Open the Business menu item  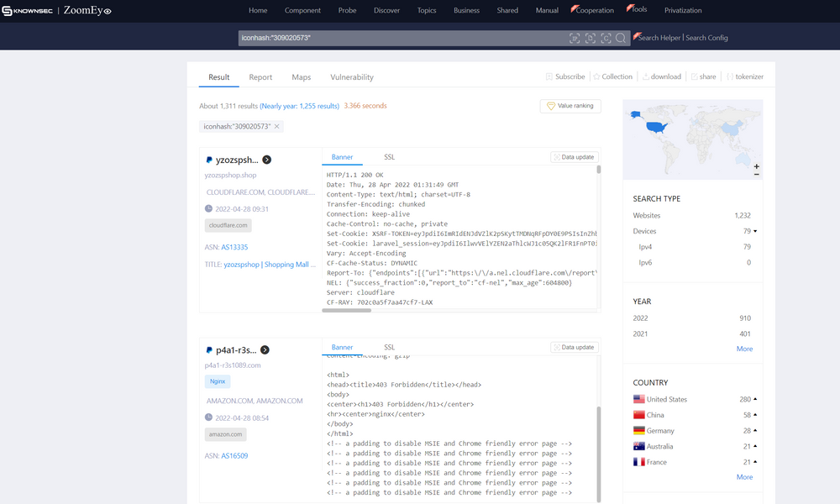[466, 10]
